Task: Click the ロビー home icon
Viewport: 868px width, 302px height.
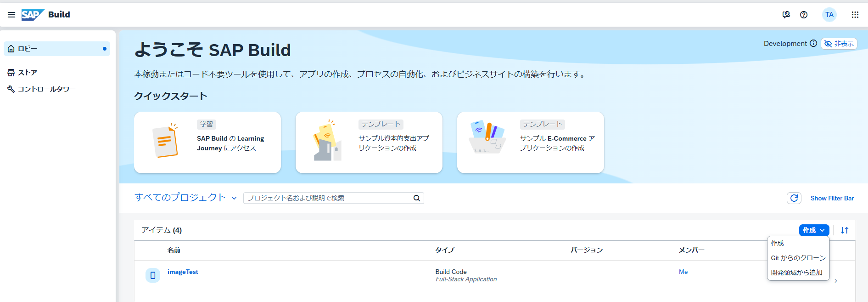Action: [x=11, y=49]
